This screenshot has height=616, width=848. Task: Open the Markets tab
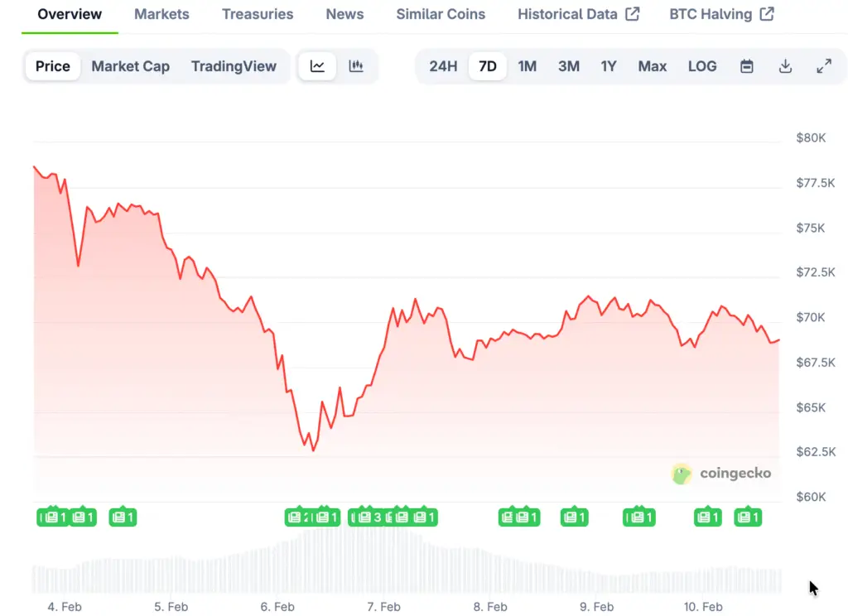[161, 14]
